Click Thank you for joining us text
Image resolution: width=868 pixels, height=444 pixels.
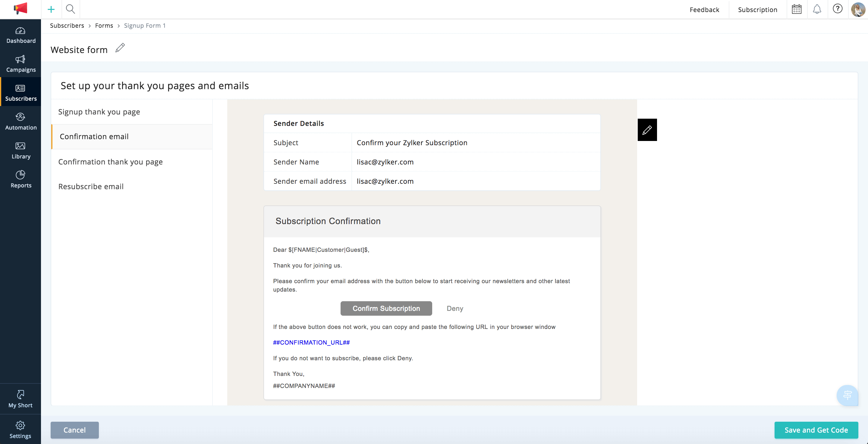pos(307,265)
